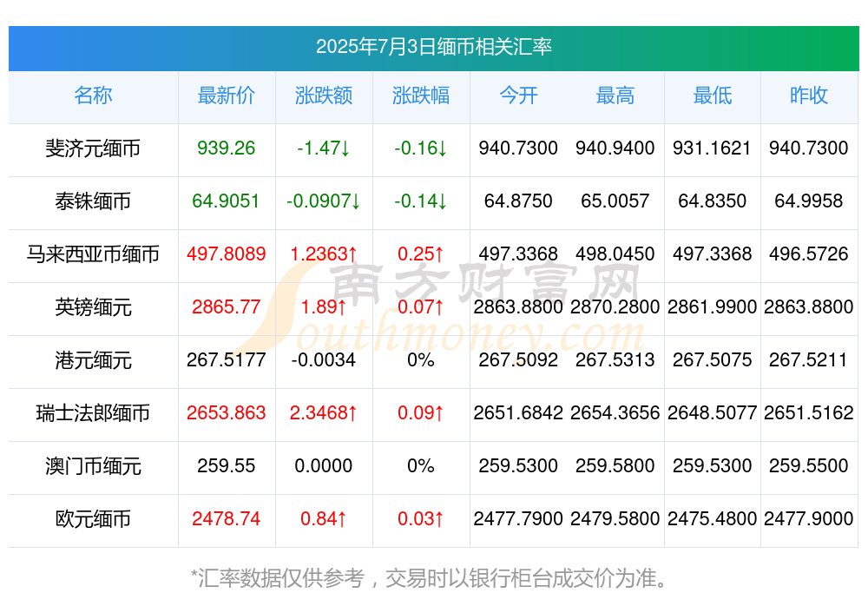This screenshot has height=606, width=868.
Task: Click the low value 64.8350
Action: [713, 201]
